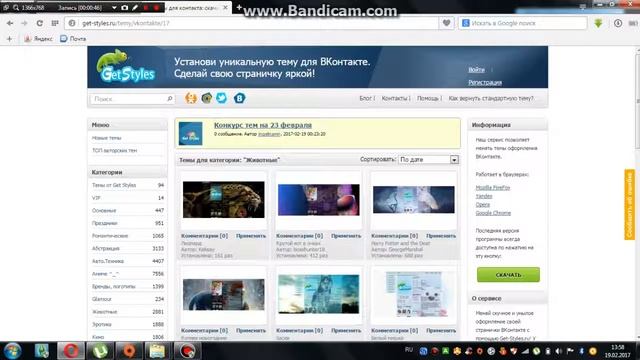The height and width of the screenshot is (360, 640).
Task: Click the green СКАЧАТЬ button
Action: point(508,275)
